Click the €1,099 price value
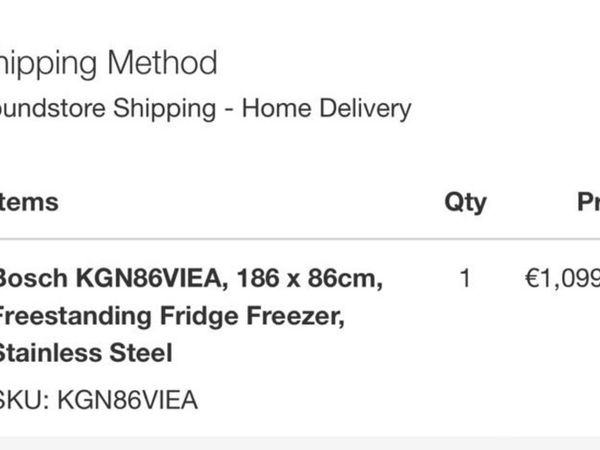 click(x=562, y=279)
